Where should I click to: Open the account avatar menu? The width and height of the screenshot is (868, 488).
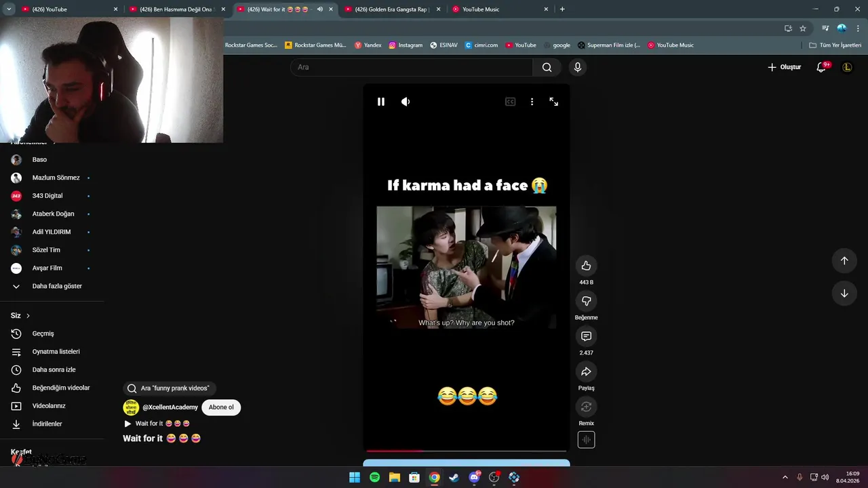click(847, 67)
